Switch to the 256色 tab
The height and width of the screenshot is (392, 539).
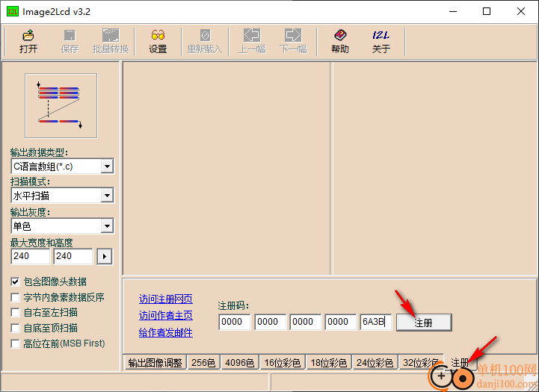(203, 362)
